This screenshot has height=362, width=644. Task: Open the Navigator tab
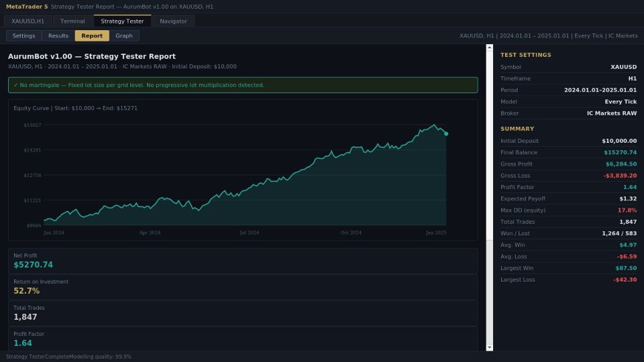(173, 21)
